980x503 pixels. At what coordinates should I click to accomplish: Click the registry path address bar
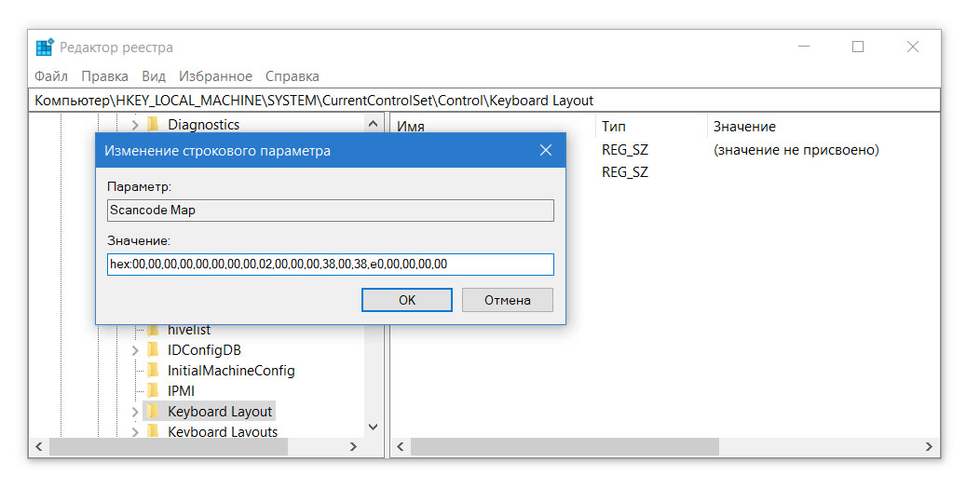pyautogui.click(x=484, y=101)
